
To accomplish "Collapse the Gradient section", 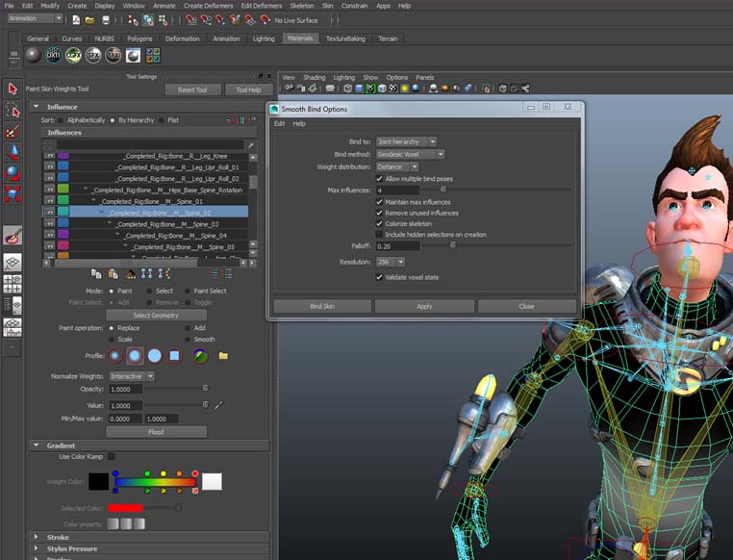I will pos(36,445).
